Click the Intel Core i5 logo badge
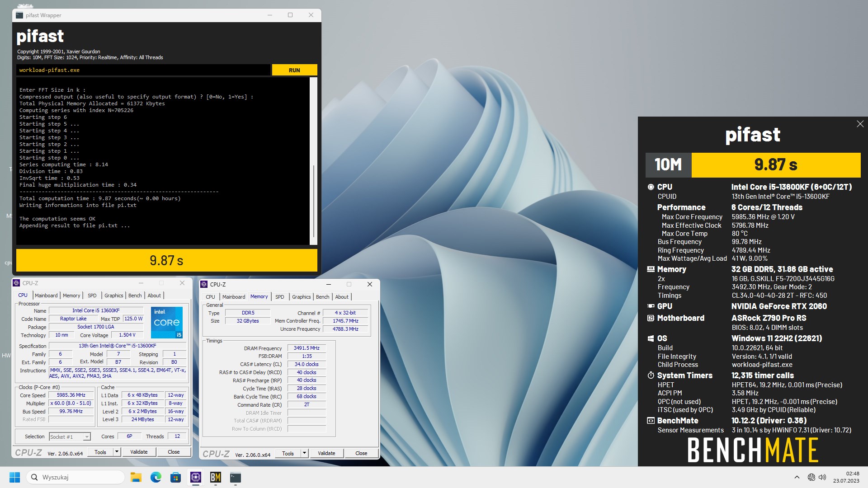The height and width of the screenshot is (488, 868). coord(167,323)
